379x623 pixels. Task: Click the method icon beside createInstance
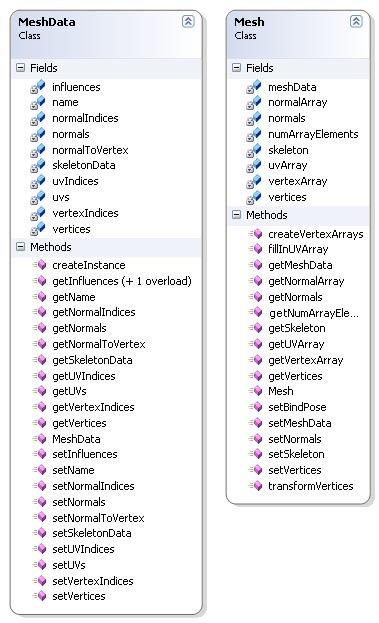coord(40,265)
